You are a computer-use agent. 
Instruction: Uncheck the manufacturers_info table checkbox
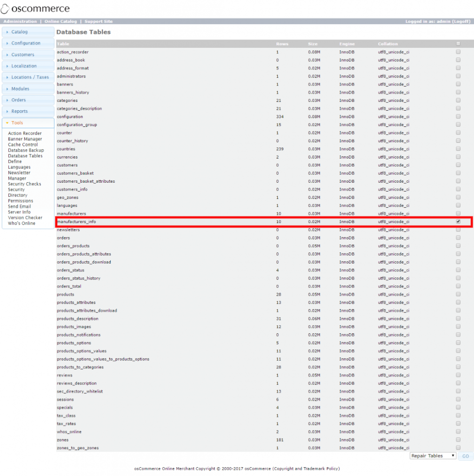click(x=458, y=222)
